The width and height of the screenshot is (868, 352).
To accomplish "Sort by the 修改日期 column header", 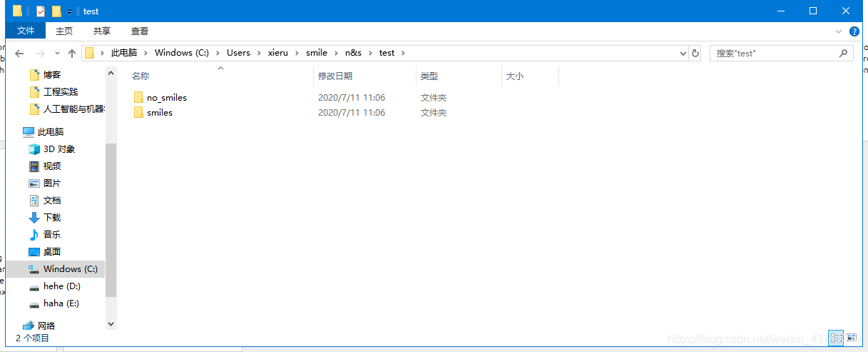I will point(335,76).
